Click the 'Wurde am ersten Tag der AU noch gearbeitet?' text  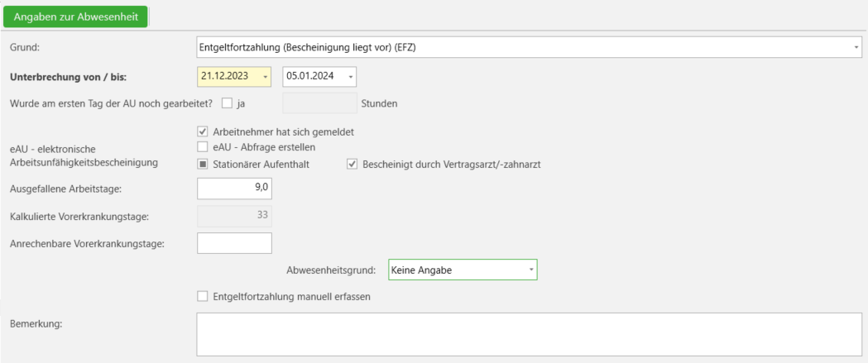pos(112,103)
